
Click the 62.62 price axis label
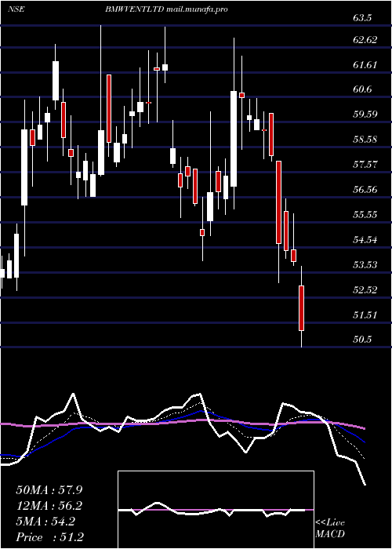pyautogui.click(x=365, y=39)
